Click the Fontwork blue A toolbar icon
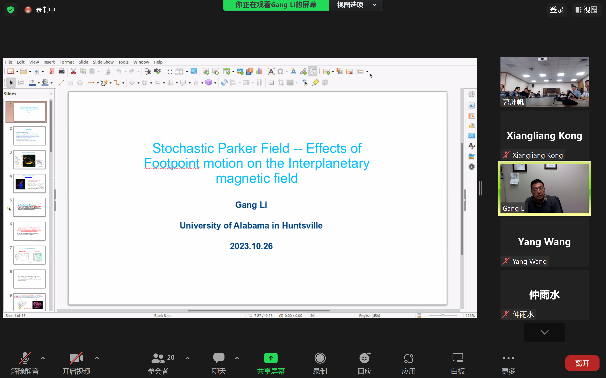The width and height of the screenshot is (606, 378). click(x=293, y=72)
